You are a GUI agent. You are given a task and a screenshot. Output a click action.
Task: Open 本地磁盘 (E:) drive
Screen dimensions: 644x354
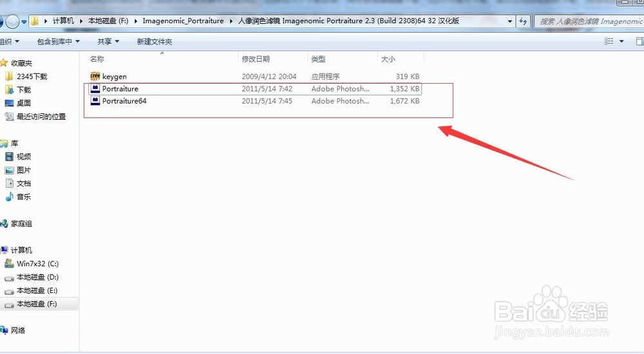click(x=37, y=290)
